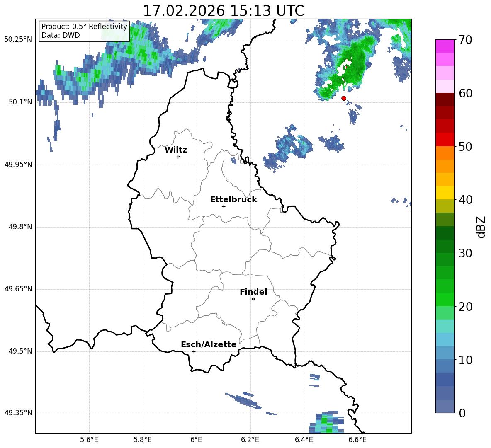
Task: Click the 5.6°E longitude label
Action: (x=89, y=440)
